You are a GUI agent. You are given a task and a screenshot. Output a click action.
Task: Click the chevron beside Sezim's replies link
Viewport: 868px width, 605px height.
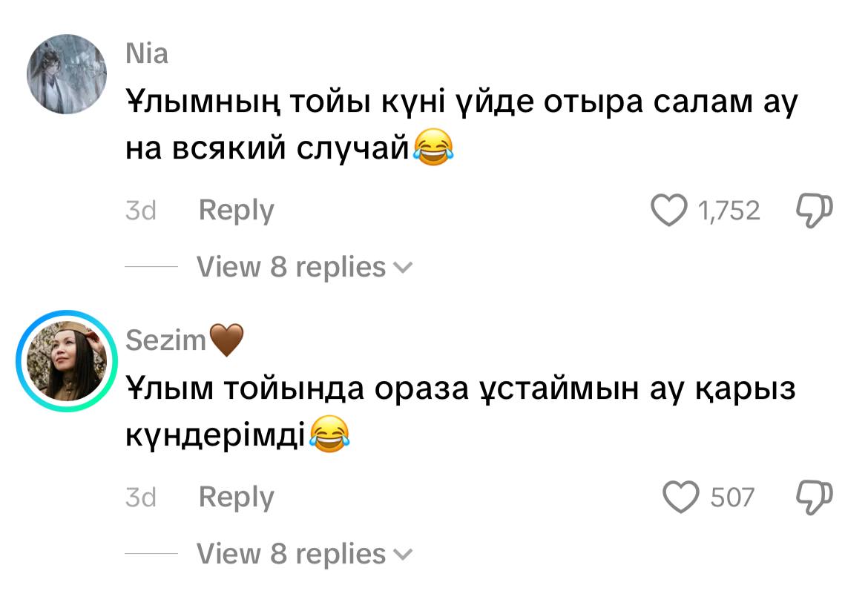pyautogui.click(x=403, y=555)
